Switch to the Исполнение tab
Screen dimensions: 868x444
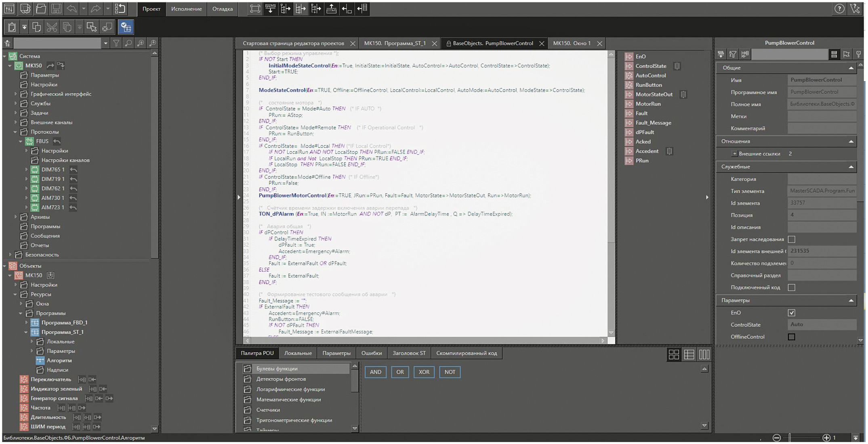186,9
